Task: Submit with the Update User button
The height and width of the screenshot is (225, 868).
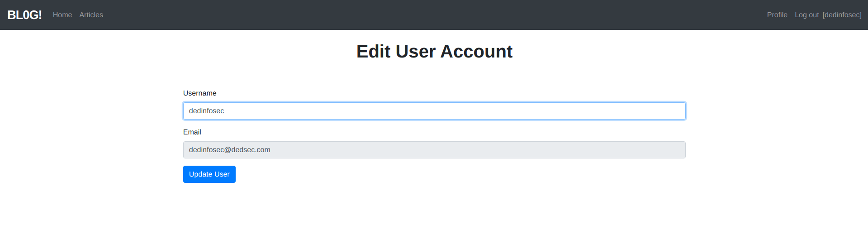Action: point(209,174)
